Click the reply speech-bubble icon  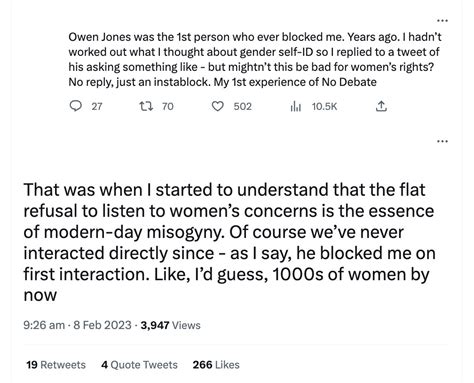(x=76, y=106)
